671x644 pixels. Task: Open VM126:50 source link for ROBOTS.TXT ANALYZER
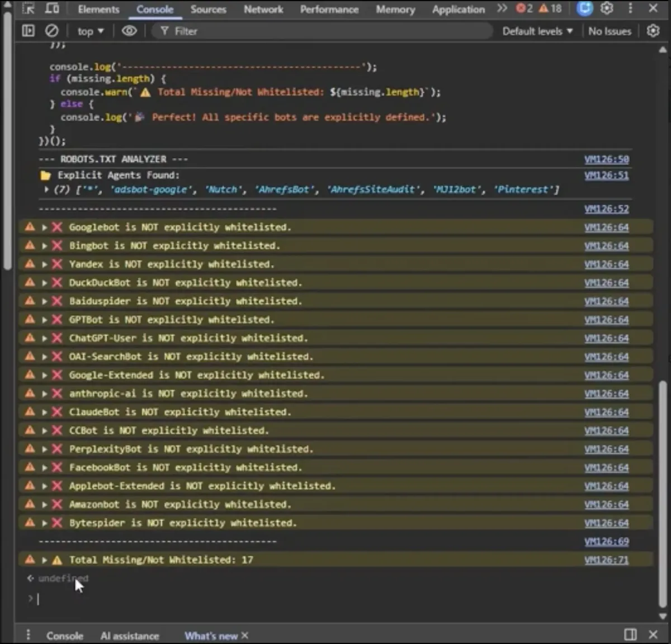pyautogui.click(x=607, y=159)
